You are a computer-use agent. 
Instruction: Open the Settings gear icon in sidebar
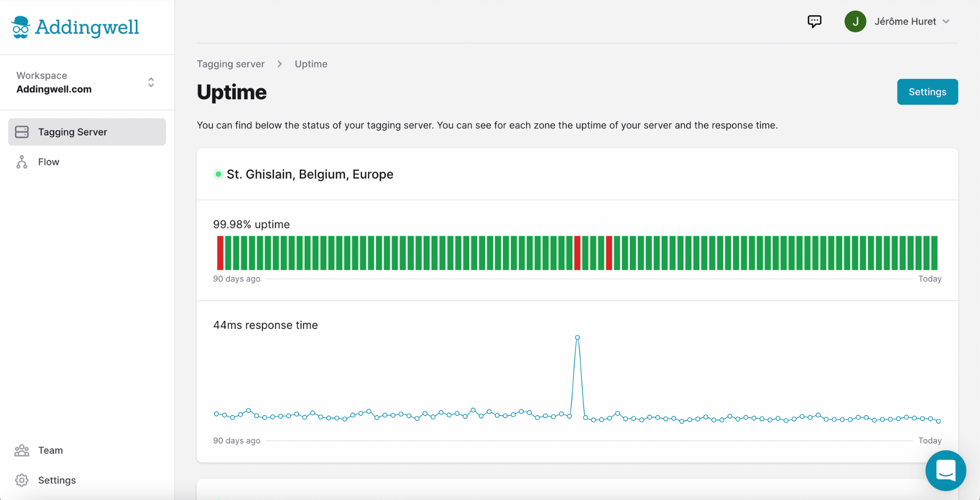[22, 481]
